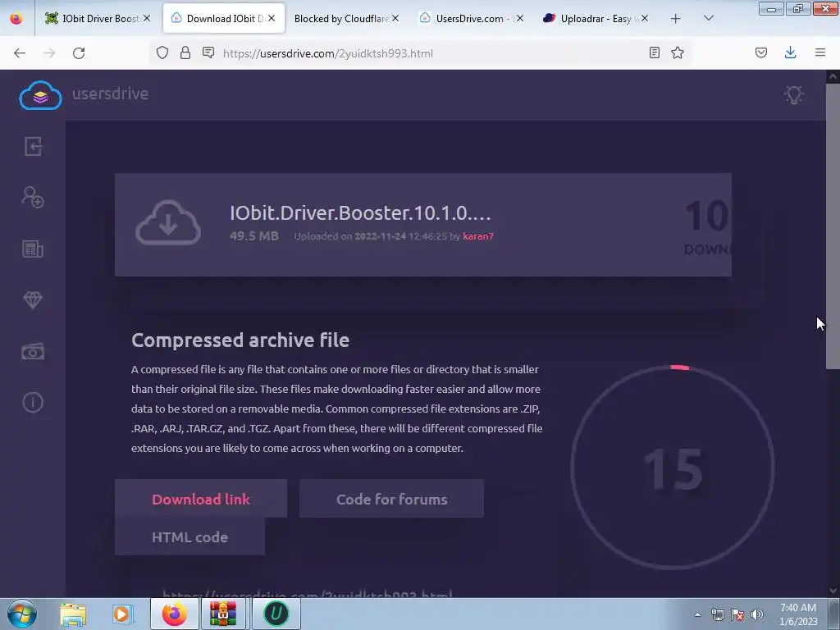Click the Compressed archive file heading
Viewport: 840px width, 630px height.
point(240,340)
